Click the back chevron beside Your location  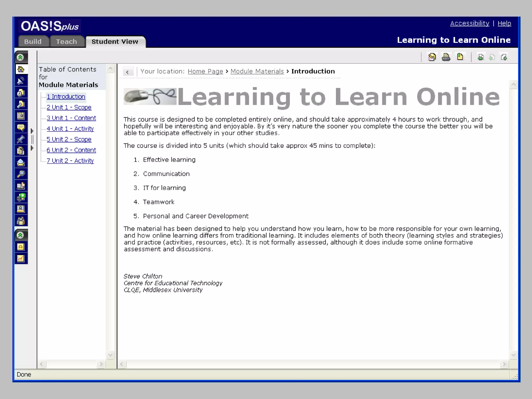click(128, 72)
